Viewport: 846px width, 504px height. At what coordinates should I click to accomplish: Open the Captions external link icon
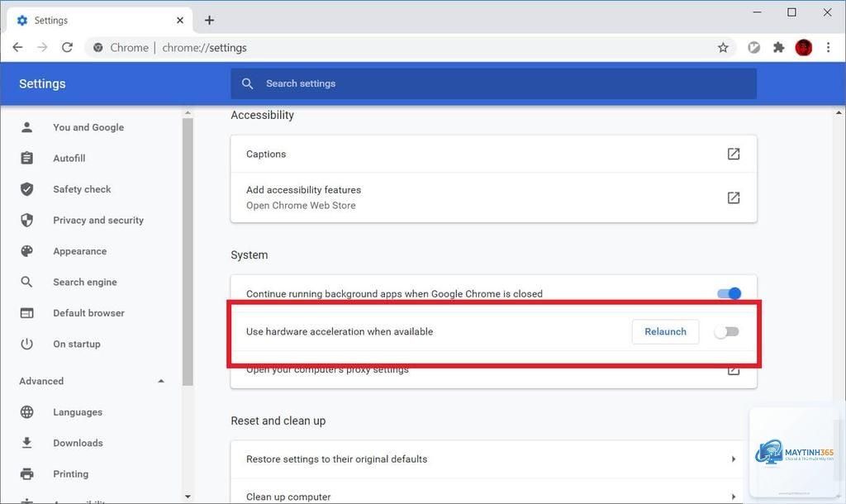tap(734, 154)
